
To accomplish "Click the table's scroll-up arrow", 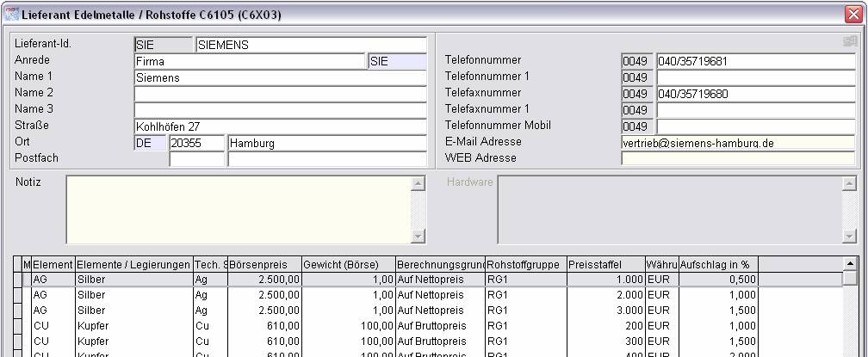I will [850, 264].
